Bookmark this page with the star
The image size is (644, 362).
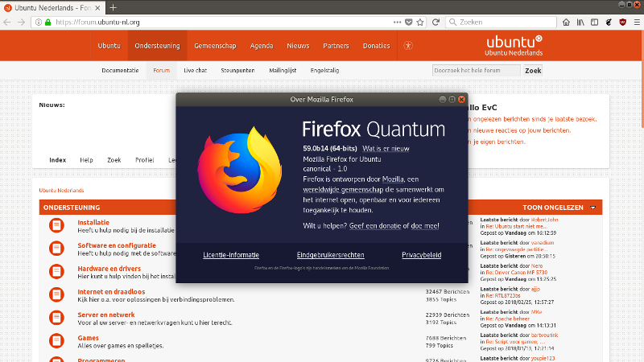pos(420,23)
